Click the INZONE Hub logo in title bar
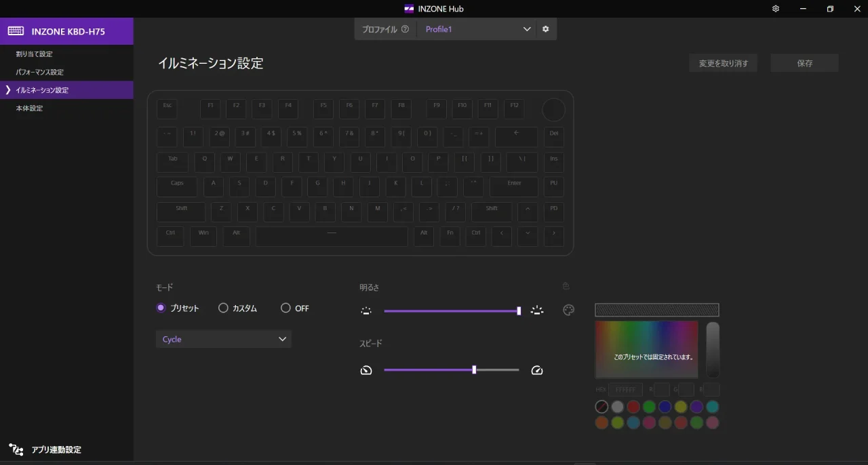Image resolution: width=868 pixels, height=465 pixels. tap(409, 9)
